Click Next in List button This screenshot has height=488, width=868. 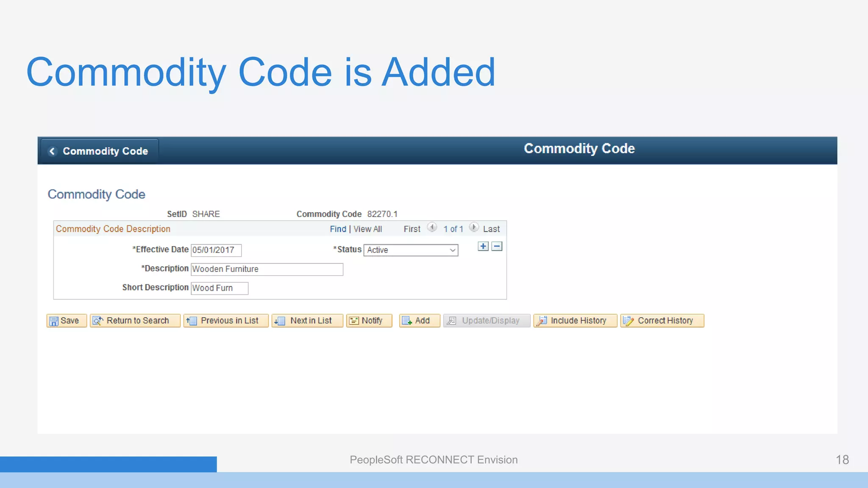307,321
